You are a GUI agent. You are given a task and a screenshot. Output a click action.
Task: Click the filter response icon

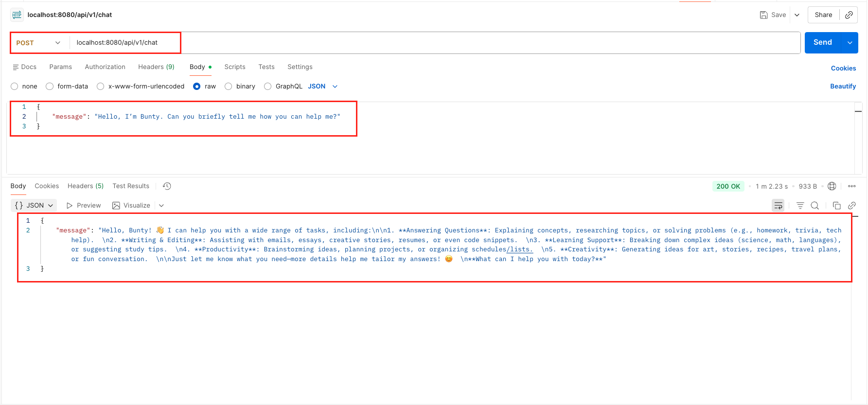coord(800,206)
